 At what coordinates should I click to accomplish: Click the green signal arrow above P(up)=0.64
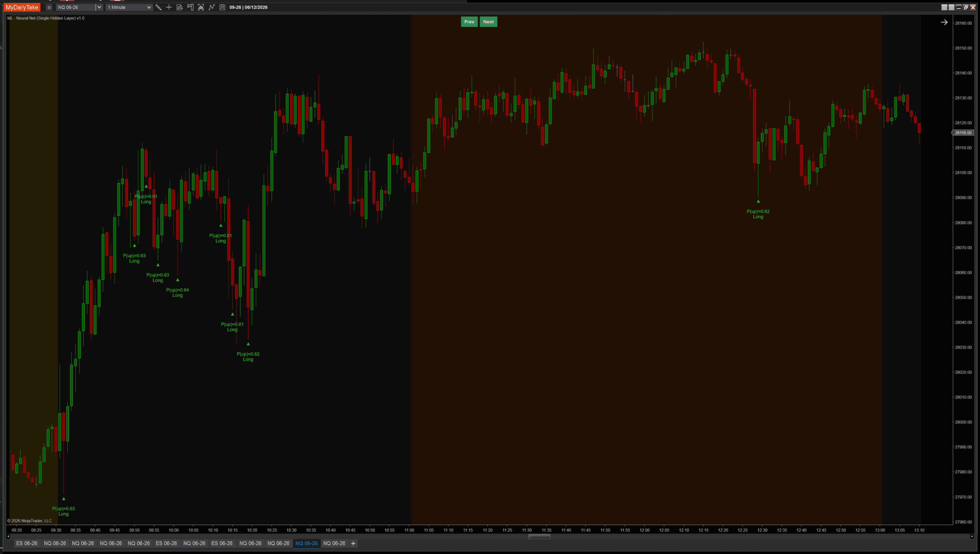coord(178,280)
